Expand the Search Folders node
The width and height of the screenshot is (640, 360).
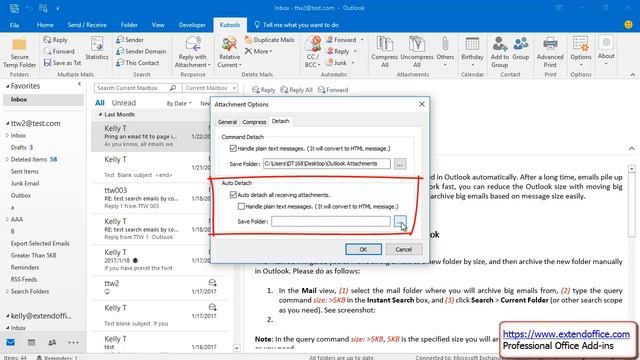pyautogui.click(x=7, y=291)
